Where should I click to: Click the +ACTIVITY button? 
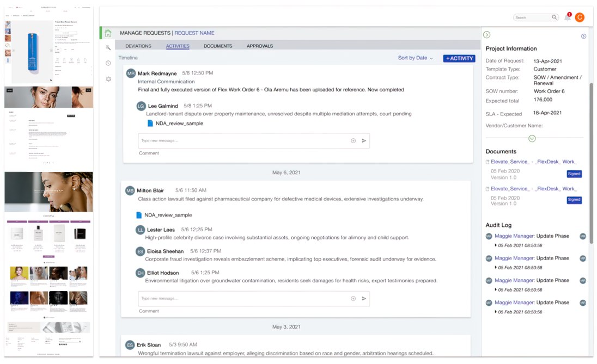click(459, 58)
